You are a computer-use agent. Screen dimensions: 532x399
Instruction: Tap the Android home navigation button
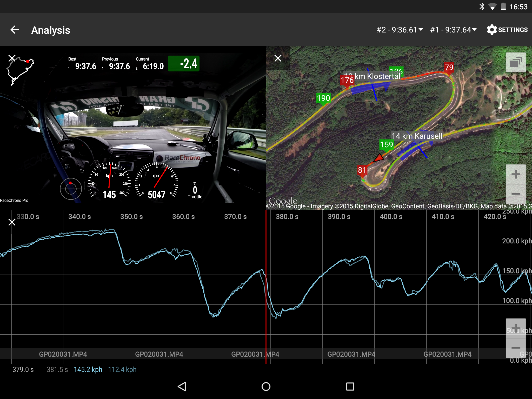coord(266,386)
